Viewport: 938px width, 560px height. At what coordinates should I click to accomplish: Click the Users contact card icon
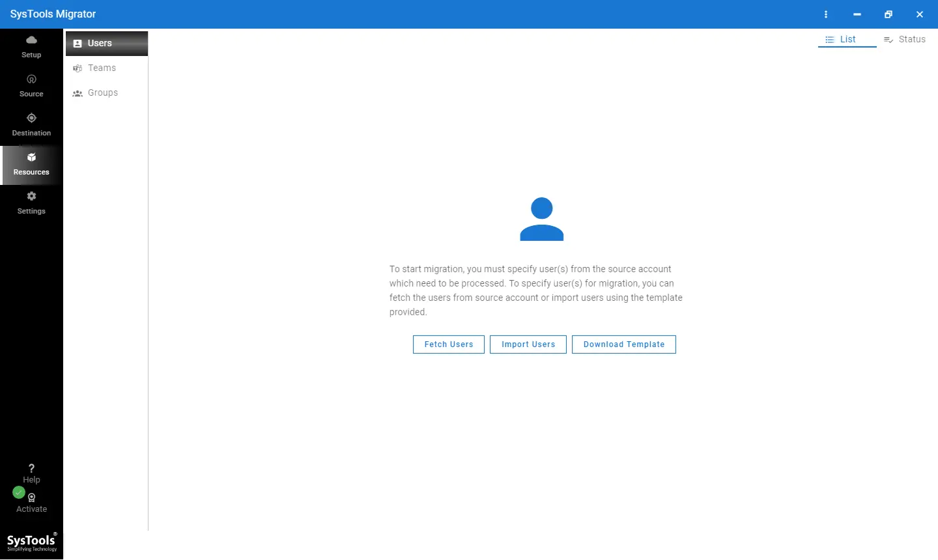tap(78, 44)
